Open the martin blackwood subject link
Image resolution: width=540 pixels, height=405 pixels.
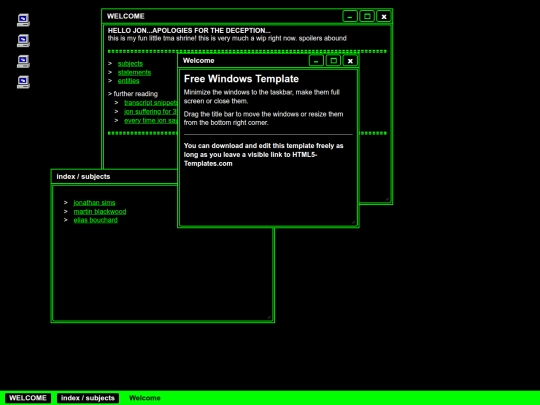point(100,211)
